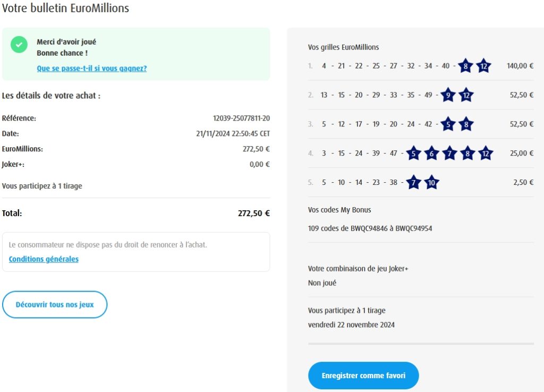Viewport: 544px width, 392px height.
Task: Select star 8 in the third grid
Action: 466,124
